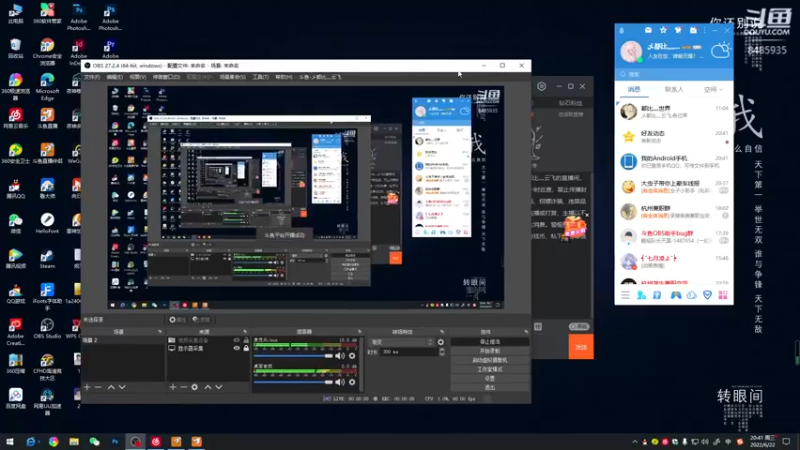
Task: Switch to 消息 tab in QQ
Action: tap(634, 89)
